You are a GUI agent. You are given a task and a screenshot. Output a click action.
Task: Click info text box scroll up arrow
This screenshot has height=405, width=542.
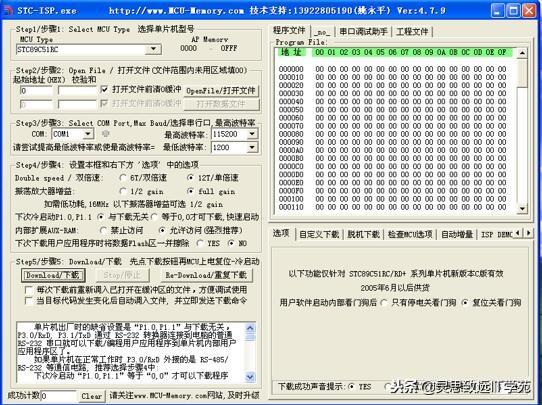[250, 327]
